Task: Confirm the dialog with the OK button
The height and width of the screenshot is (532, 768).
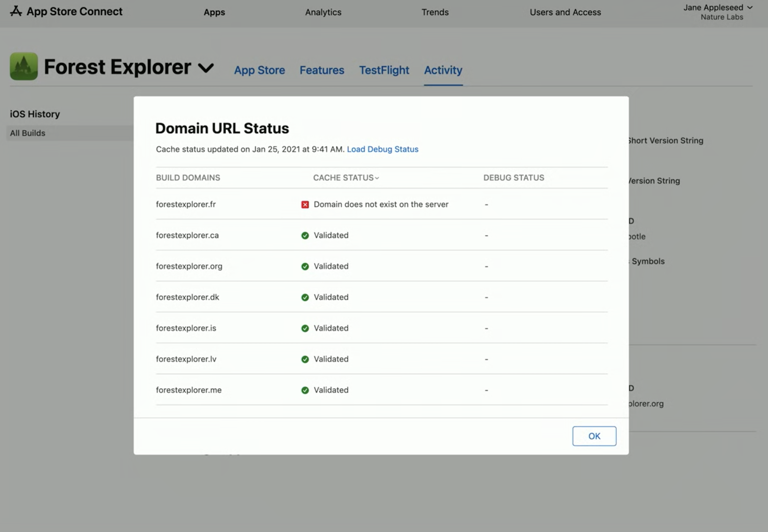Action: (x=594, y=436)
